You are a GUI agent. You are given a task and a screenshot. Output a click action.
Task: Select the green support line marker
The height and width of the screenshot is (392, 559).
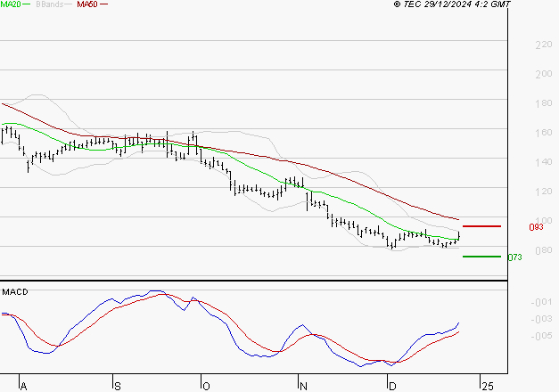coord(481,256)
